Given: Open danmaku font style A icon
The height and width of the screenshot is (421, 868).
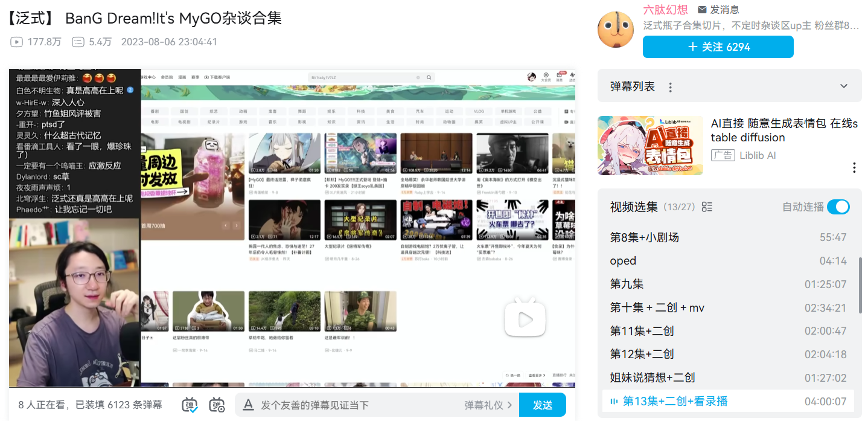Looking at the screenshot, I should (x=247, y=405).
